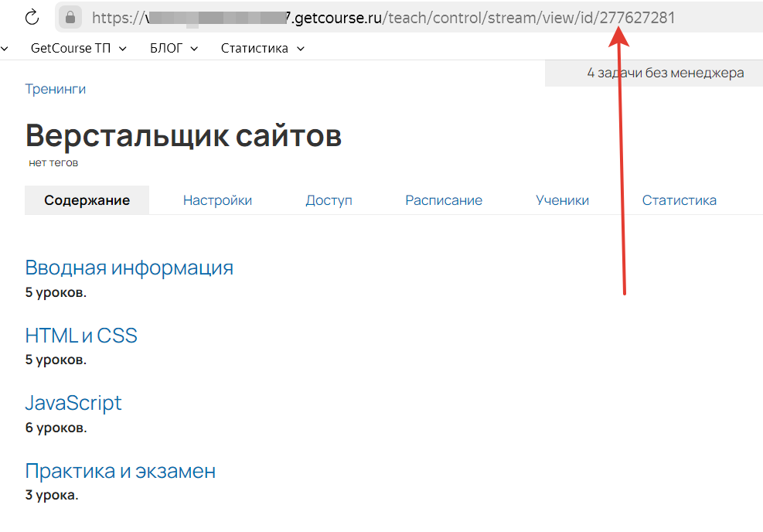Screen dimensions: 763x532
Task: Click the leftmost cut-off chevron in top menu
Action: click(x=5, y=48)
